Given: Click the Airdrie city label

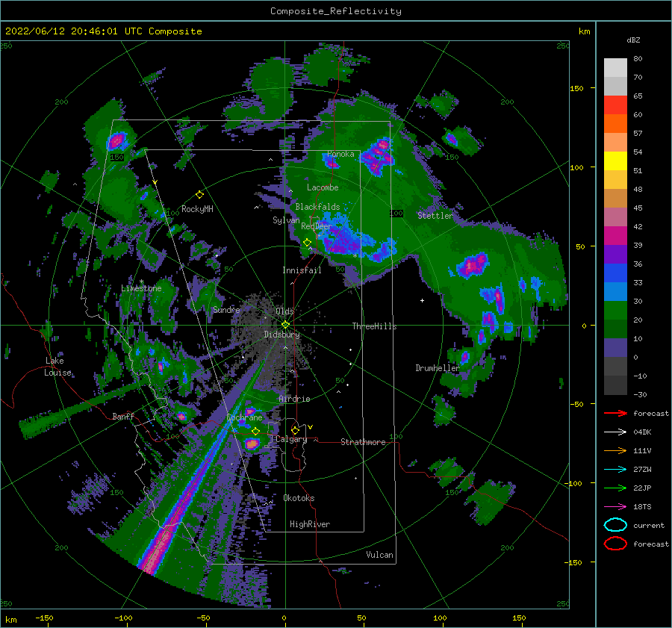Looking at the screenshot, I should pyautogui.click(x=294, y=399).
